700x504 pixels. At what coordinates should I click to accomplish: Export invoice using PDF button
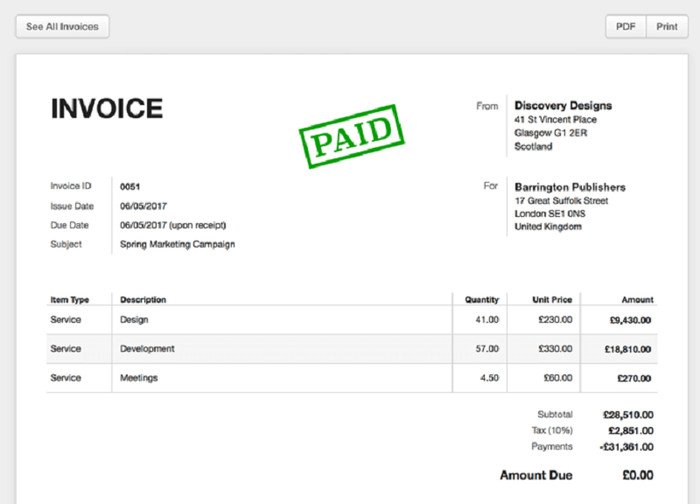point(625,27)
